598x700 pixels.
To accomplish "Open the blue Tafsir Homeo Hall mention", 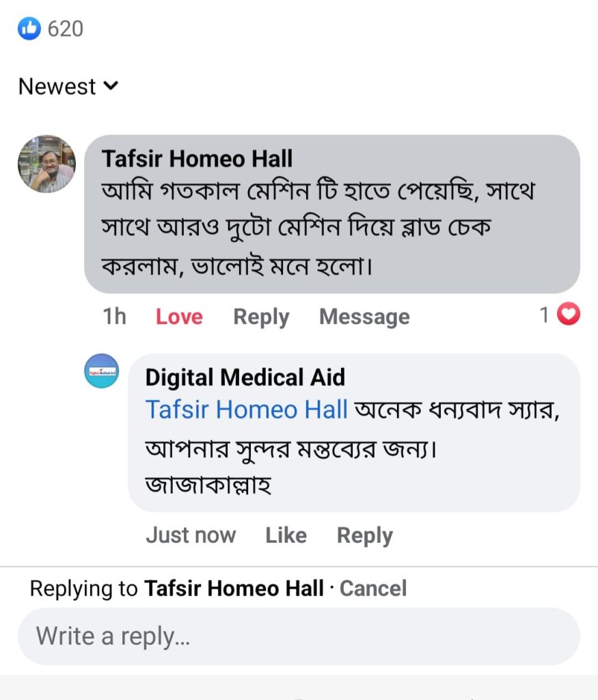I will click(x=246, y=409).
